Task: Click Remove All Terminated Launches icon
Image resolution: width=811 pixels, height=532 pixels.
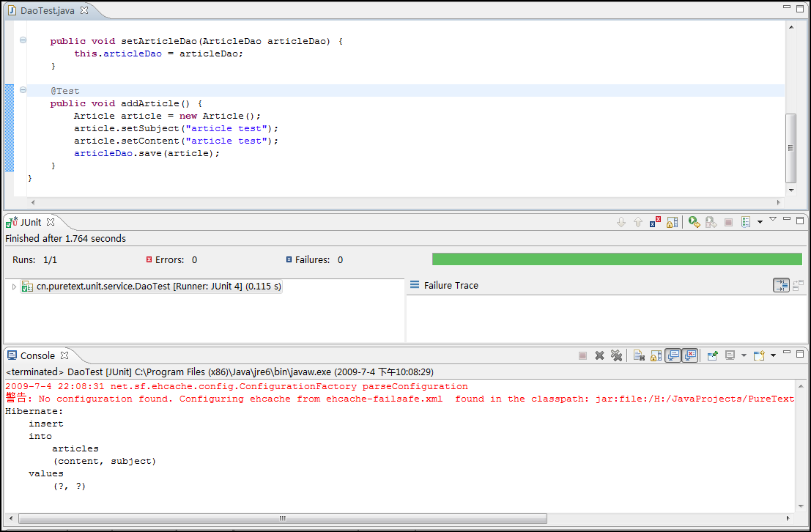Action: click(617, 355)
